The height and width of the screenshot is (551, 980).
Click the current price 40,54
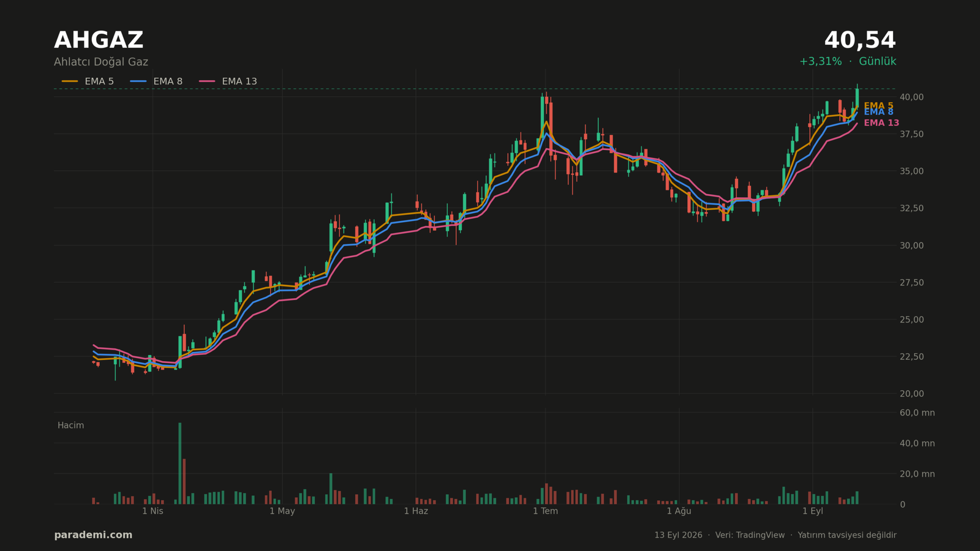[x=860, y=41]
